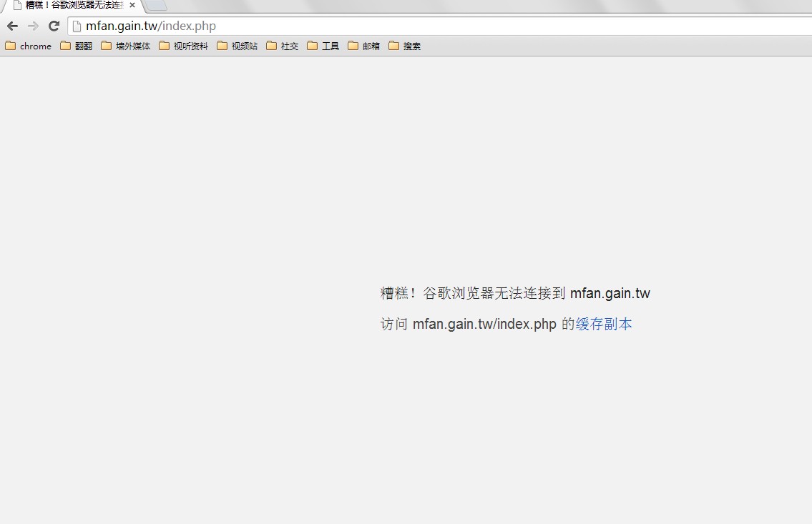Open the chrome bookmarks folder
This screenshot has width=812, height=524.
[29, 46]
